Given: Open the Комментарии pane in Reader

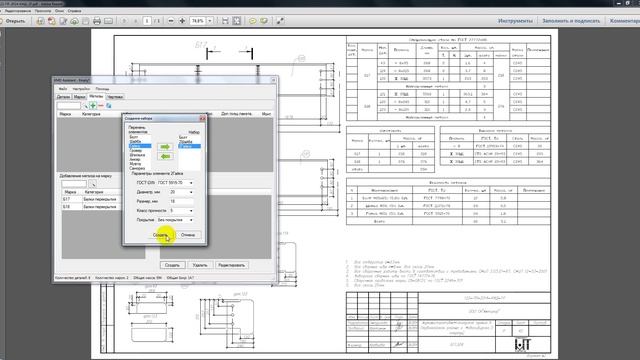Looking at the screenshot, I should pos(624,21).
